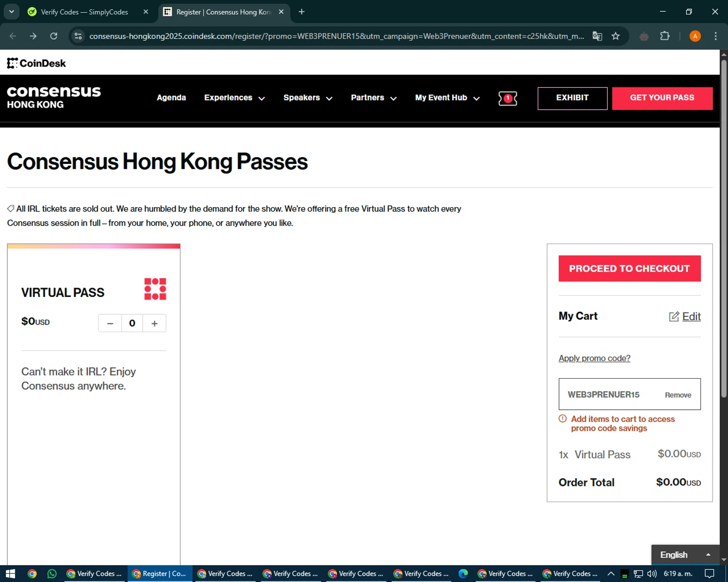728x582 pixels.
Task: Open the ticket cart icon with badge
Action: (x=508, y=98)
